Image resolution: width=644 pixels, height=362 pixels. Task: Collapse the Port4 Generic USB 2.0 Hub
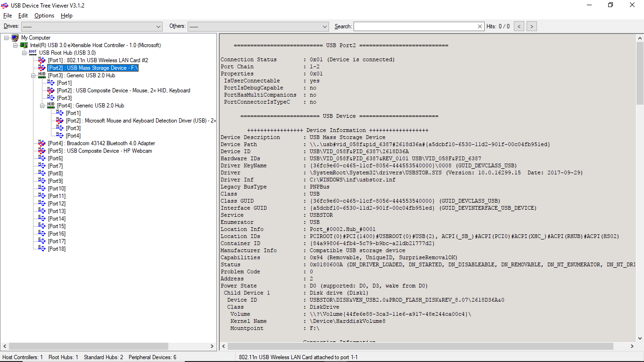click(42, 106)
